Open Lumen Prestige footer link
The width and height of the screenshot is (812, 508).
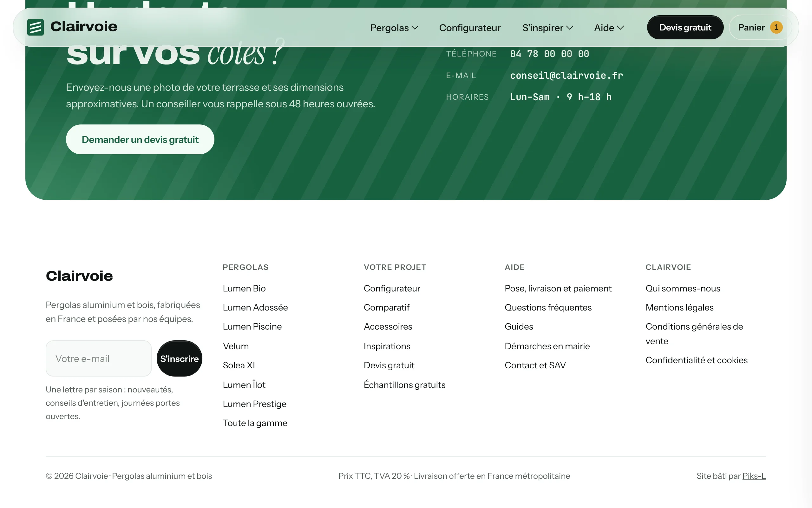click(x=255, y=404)
